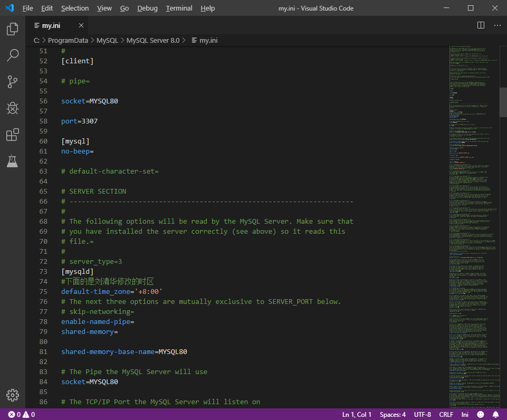The height and width of the screenshot is (420, 507).
Task: Click on 'no-beep=' line
Action: tap(77, 151)
